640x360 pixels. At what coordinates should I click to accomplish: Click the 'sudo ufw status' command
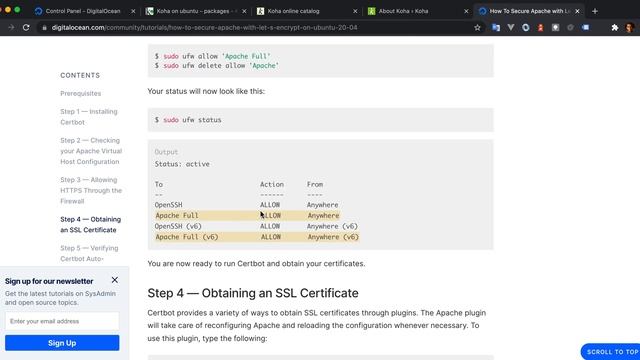pyautogui.click(x=192, y=120)
